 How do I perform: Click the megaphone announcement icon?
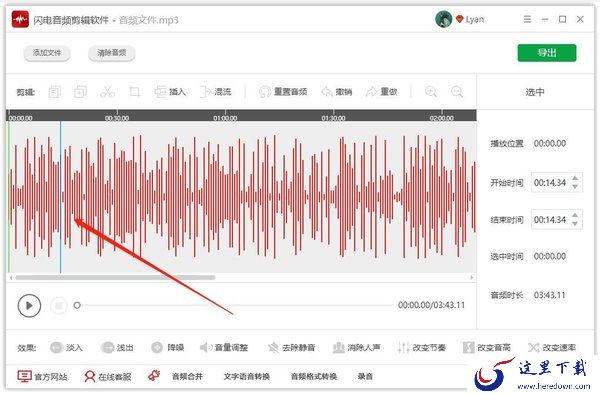click(x=154, y=376)
